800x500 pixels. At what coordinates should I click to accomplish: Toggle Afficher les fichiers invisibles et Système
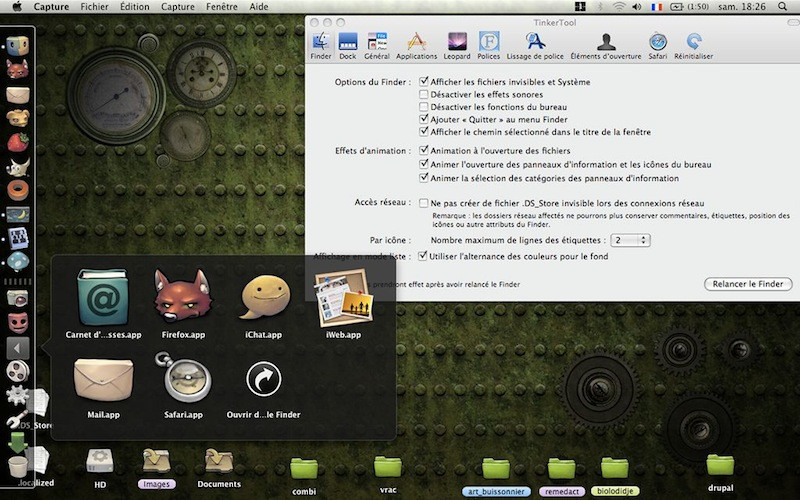424,82
